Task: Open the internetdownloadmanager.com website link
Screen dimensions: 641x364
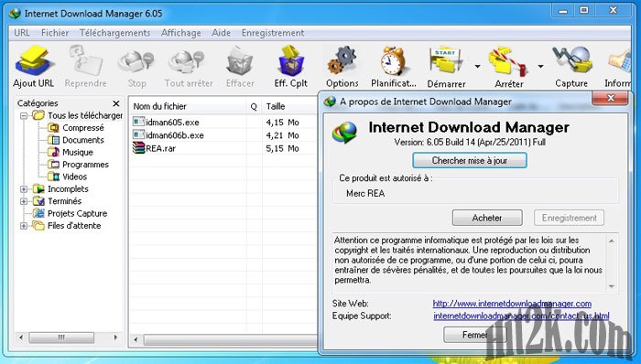Action: pos(512,304)
